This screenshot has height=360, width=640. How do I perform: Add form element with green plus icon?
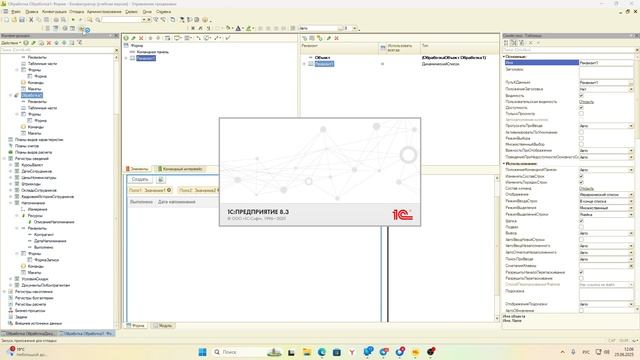[x=126, y=38]
